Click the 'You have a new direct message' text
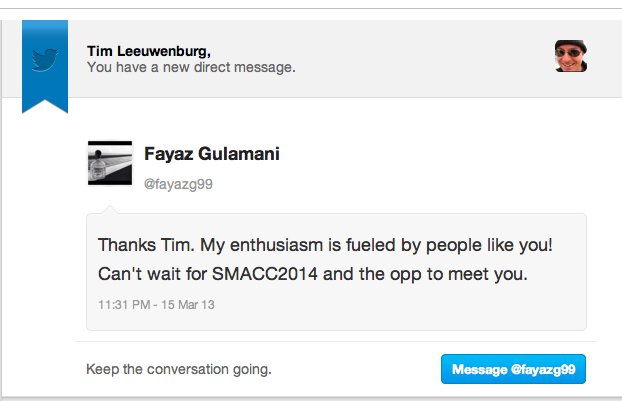 191,67
